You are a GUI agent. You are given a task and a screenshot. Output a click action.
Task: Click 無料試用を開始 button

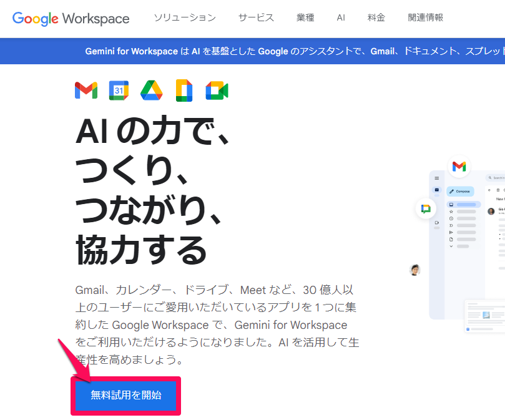[126, 396]
